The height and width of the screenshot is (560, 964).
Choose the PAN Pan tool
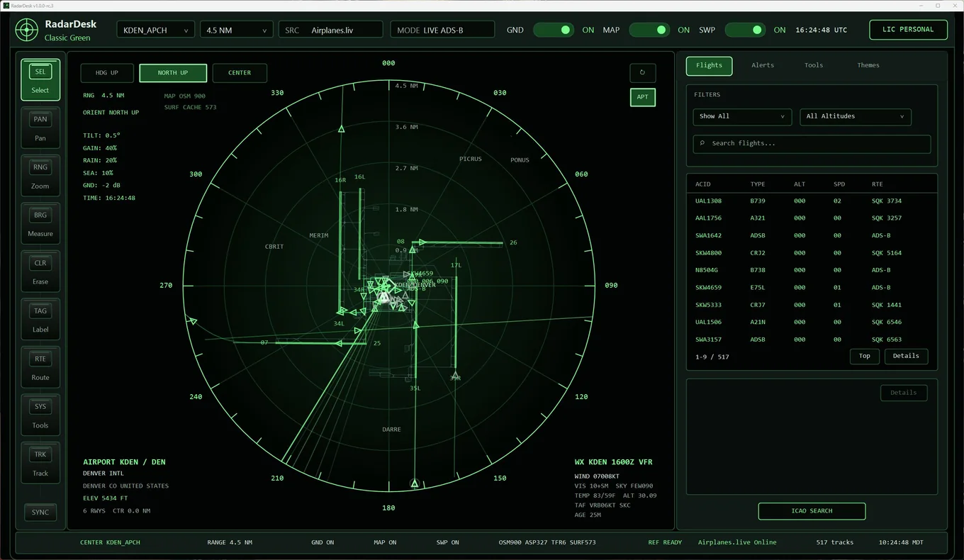coord(40,128)
